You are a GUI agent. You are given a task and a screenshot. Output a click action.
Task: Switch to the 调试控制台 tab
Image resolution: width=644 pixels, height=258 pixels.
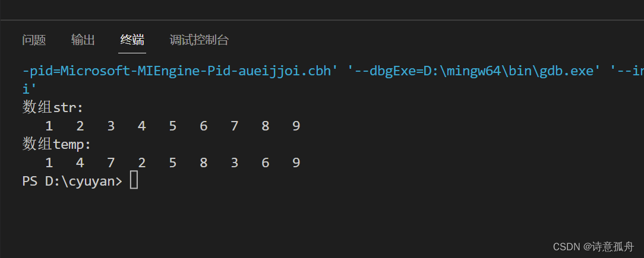pyautogui.click(x=199, y=40)
